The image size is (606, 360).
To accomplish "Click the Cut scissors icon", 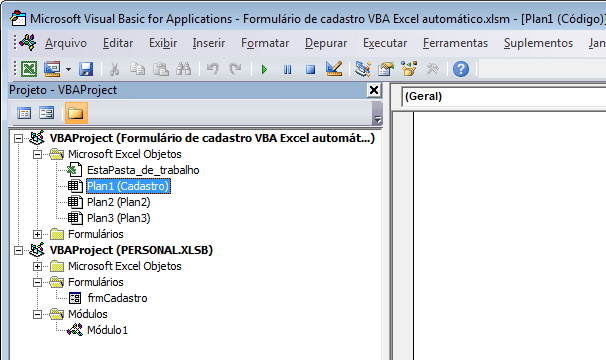I will pyautogui.click(x=114, y=69).
